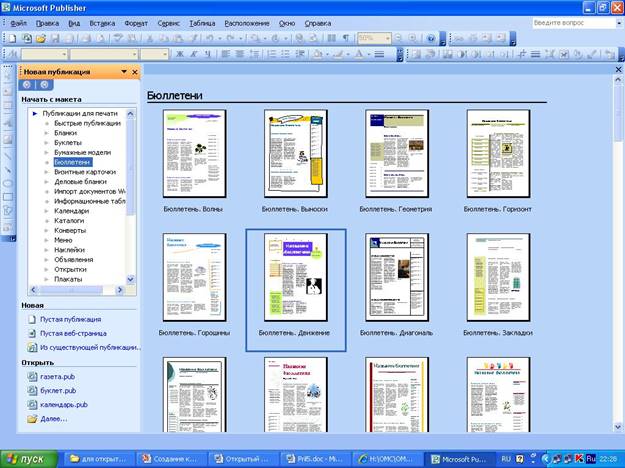625x468 pixels.
Task: Click Из существующей публикации link
Action: [x=90, y=347]
